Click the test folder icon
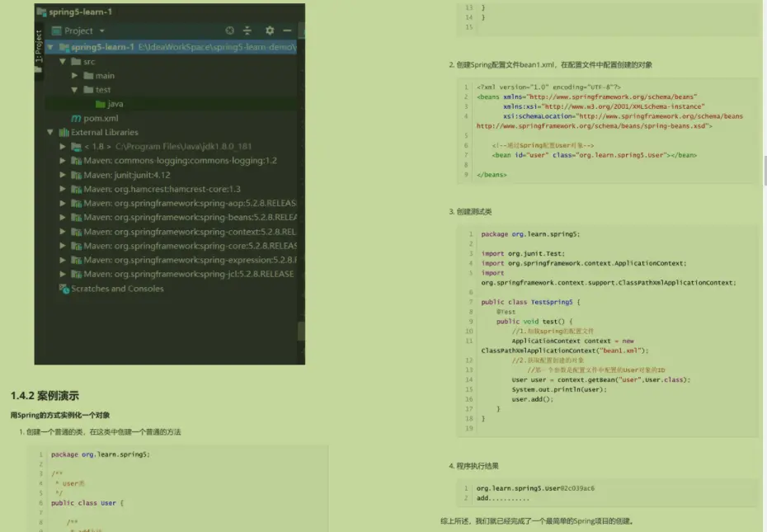 [88, 90]
